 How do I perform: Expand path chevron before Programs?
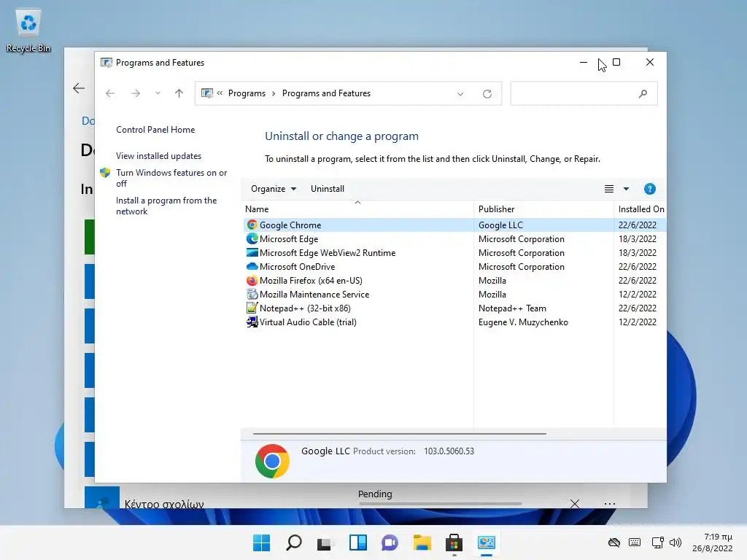point(220,93)
